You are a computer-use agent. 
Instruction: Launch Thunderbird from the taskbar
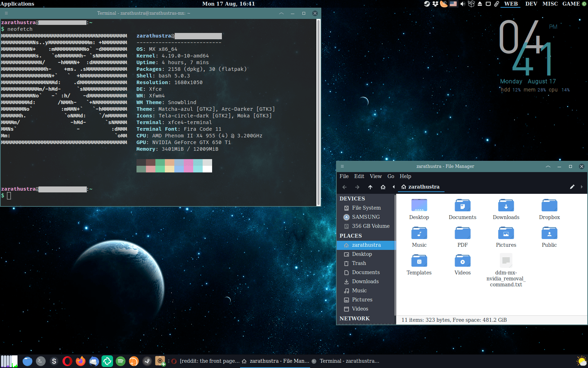(94, 361)
